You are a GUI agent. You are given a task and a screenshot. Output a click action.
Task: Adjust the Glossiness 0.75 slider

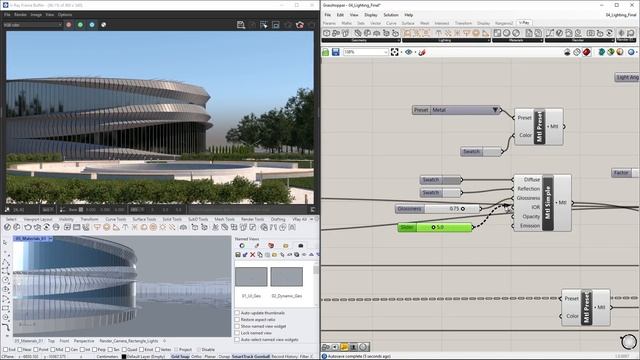[x=438, y=209]
